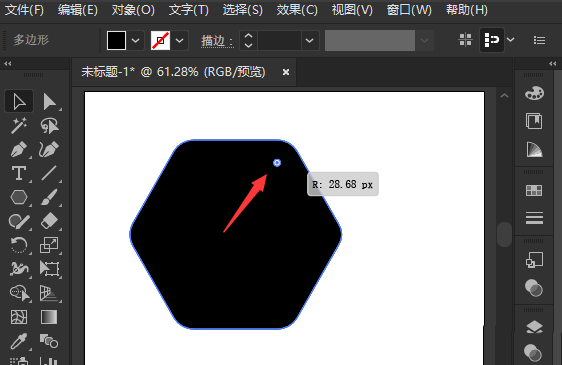Select the Line Segment tool
This screenshot has width=562, height=365.
click(49, 173)
